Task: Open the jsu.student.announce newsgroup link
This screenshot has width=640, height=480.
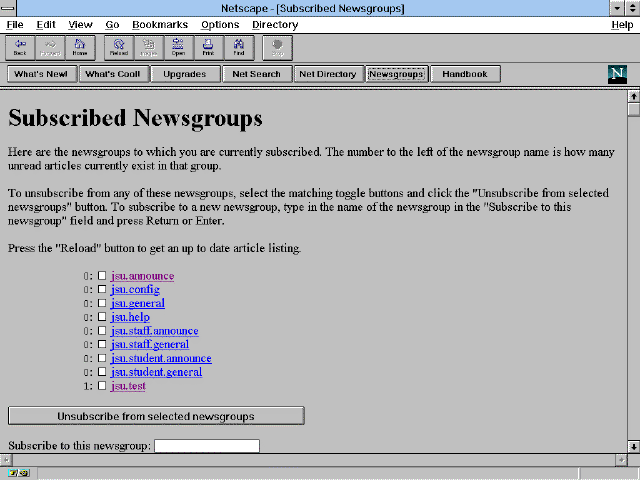Action: click(x=161, y=358)
